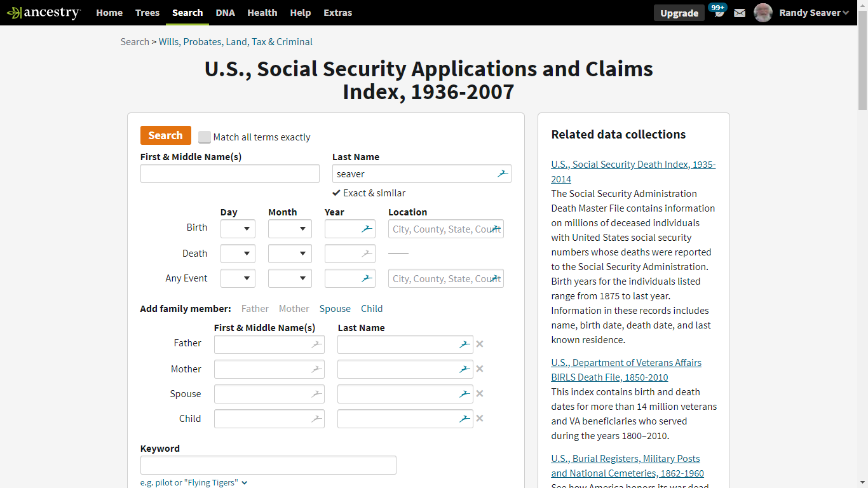The width and height of the screenshot is (868, 488).
Task: Click the orange Search button
Action: pos(166,135)
